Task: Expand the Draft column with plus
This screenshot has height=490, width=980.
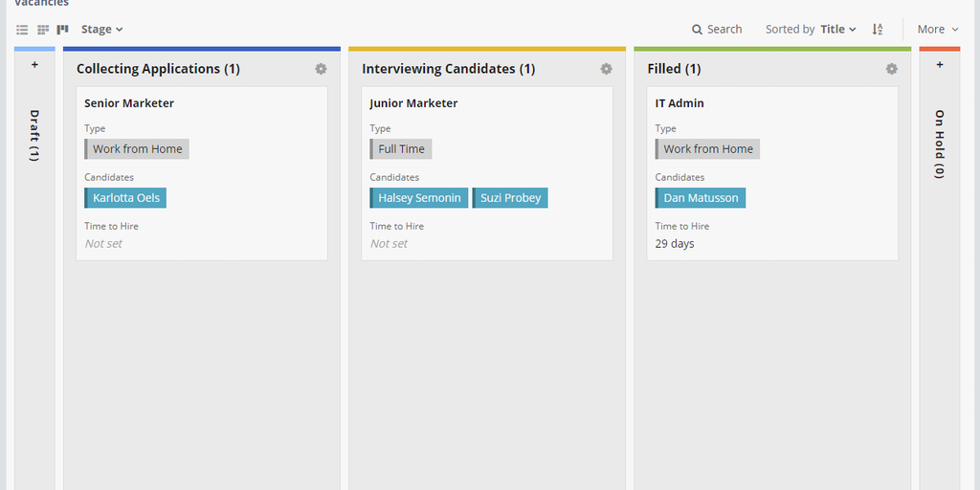Action: click(x=34, y=65)
